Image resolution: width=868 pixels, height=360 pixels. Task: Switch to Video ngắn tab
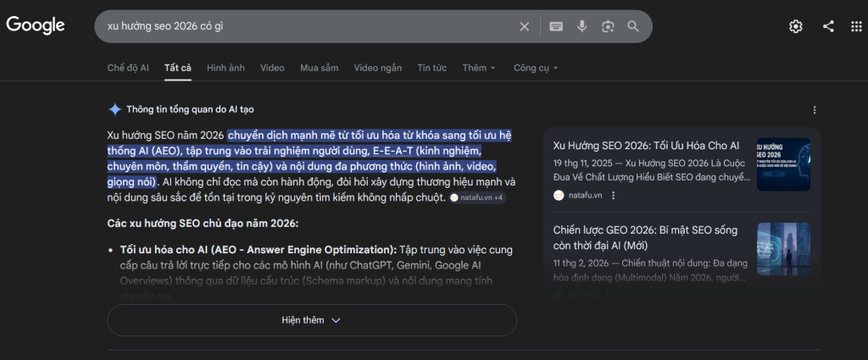tap(378, 68)
